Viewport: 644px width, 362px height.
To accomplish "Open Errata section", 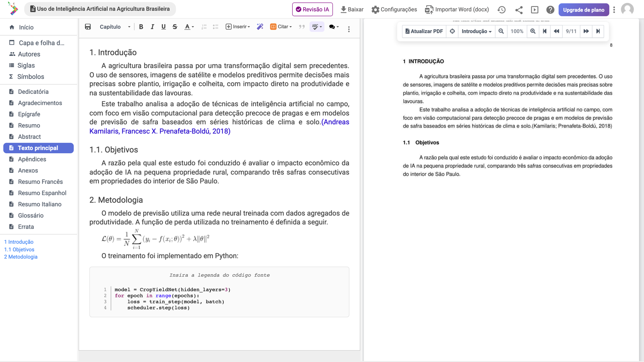I will coord(26,227).
